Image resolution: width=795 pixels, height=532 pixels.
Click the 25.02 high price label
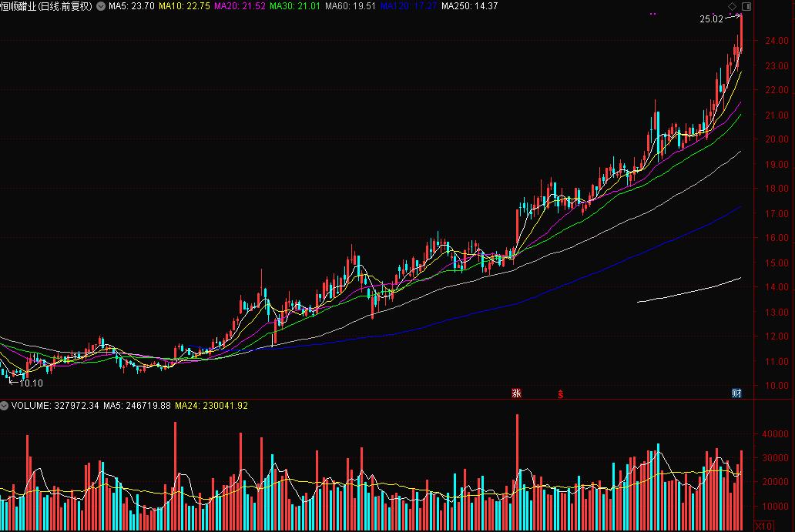[711, 19]
